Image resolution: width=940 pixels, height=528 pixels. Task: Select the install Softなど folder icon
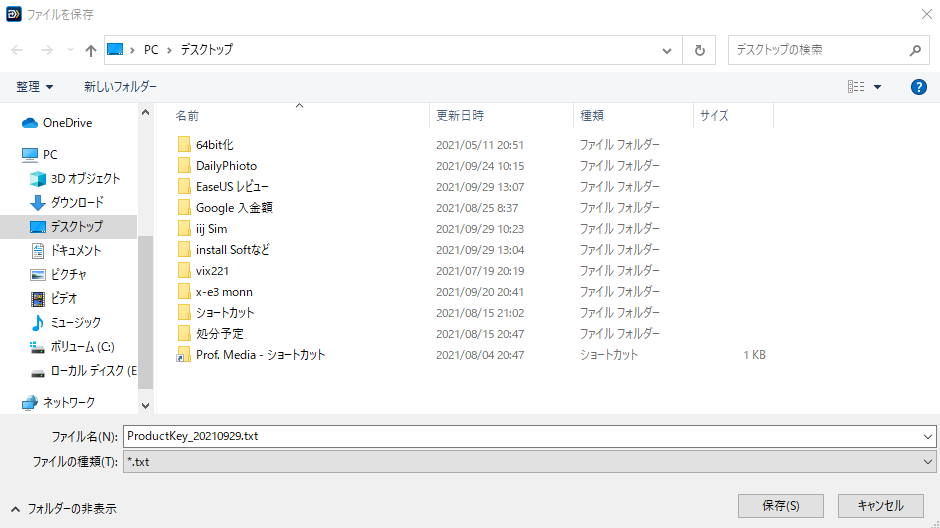[184, 249]
